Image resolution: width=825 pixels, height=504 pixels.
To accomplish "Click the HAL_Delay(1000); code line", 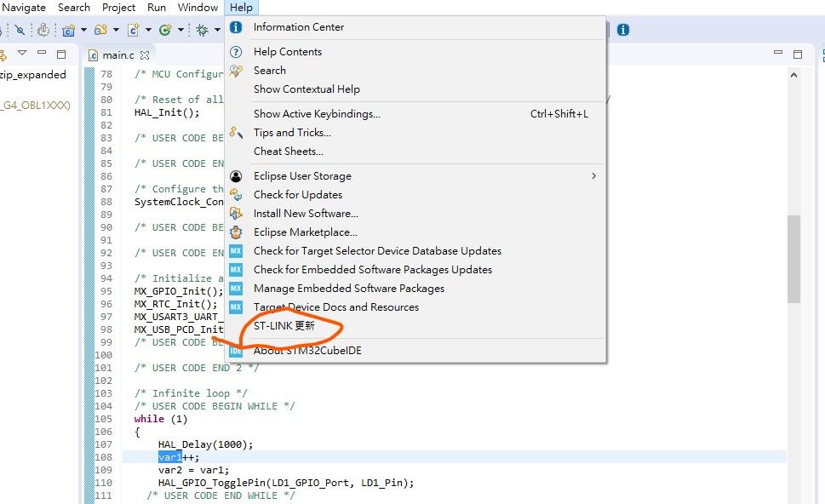I will point(205,444).
